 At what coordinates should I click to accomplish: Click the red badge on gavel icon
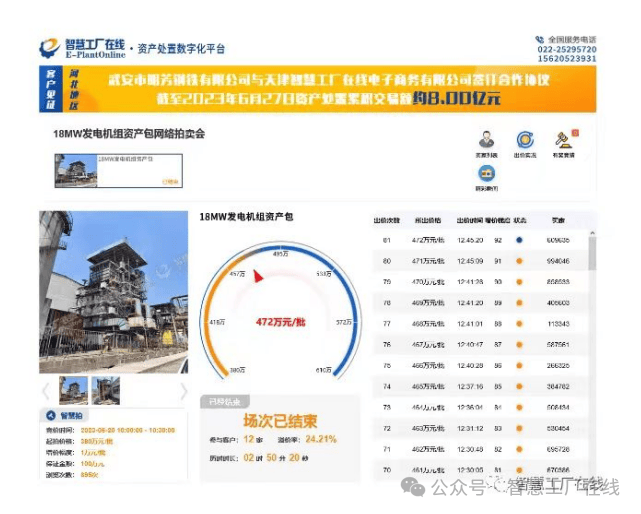[x=575, y=133]
